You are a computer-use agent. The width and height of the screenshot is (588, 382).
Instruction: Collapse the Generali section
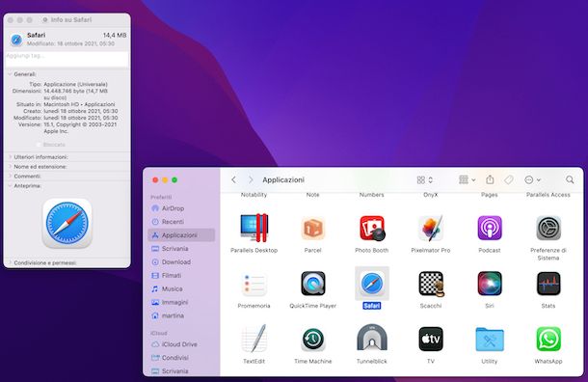coord(10,74)
